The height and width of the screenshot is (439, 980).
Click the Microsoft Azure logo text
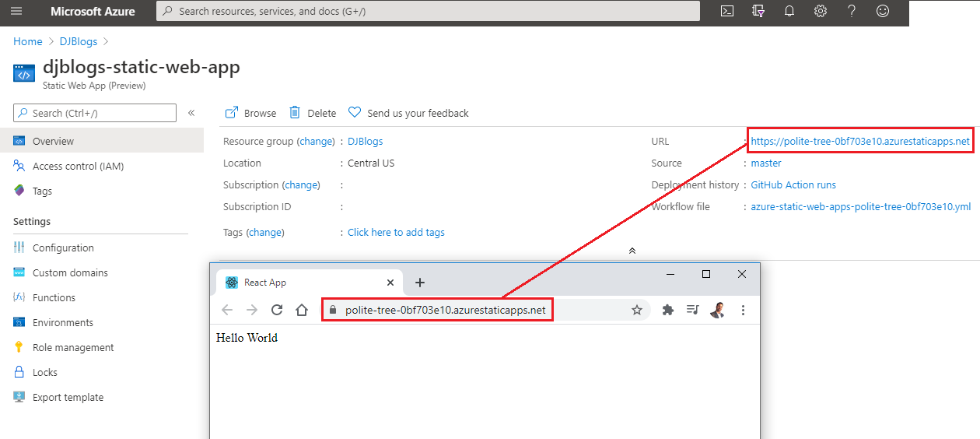[93, 12]
